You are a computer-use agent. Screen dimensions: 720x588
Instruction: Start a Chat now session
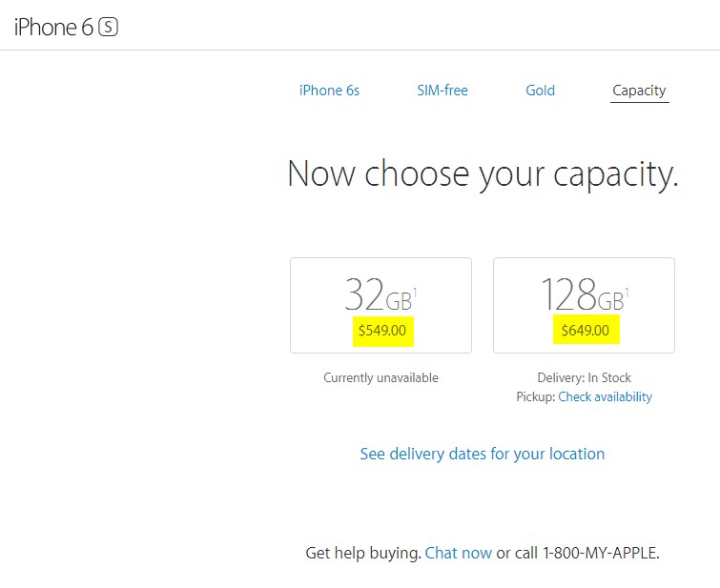[x=459, y=553]
